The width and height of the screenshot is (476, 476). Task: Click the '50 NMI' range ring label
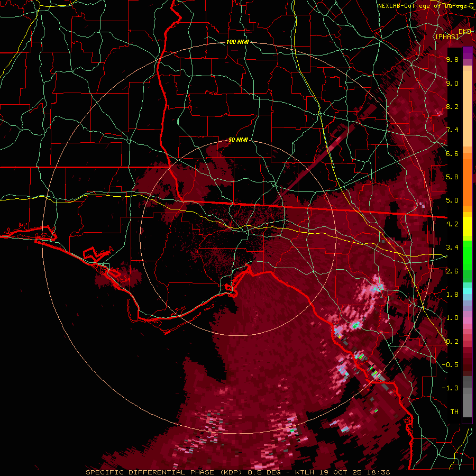click(x=238, y=140)
